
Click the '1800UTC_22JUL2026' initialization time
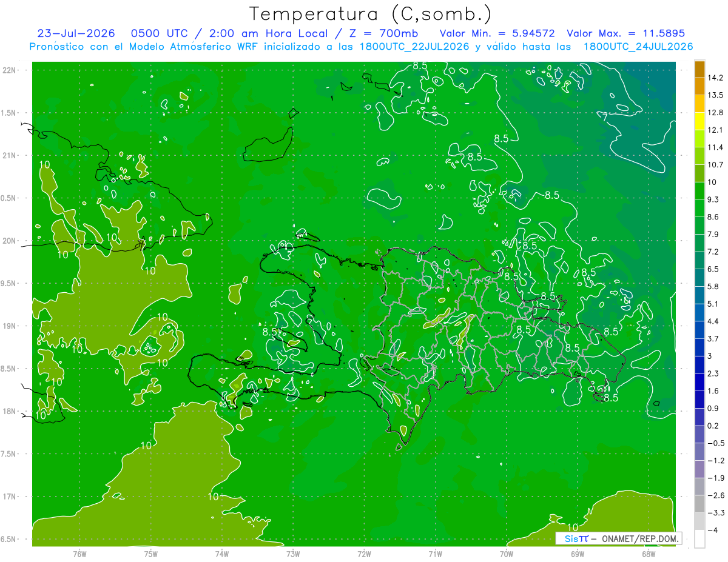click(x=412, y=47)
